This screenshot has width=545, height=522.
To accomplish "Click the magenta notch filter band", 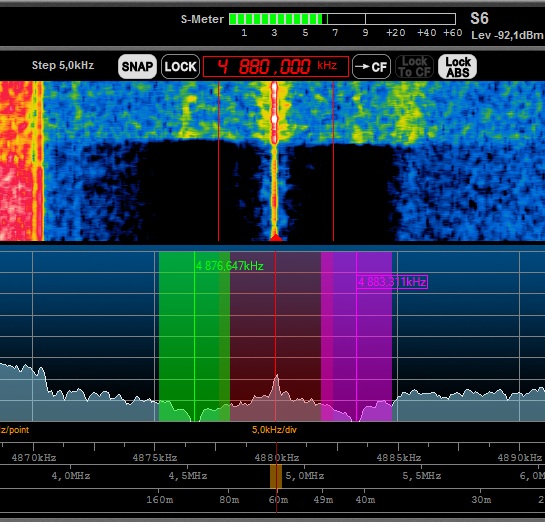I will [356, 336].
